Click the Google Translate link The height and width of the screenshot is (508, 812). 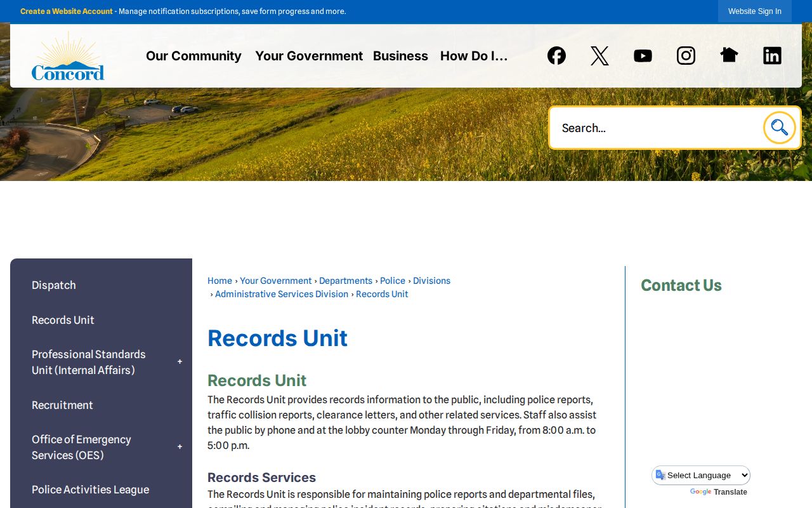point(719,492)
